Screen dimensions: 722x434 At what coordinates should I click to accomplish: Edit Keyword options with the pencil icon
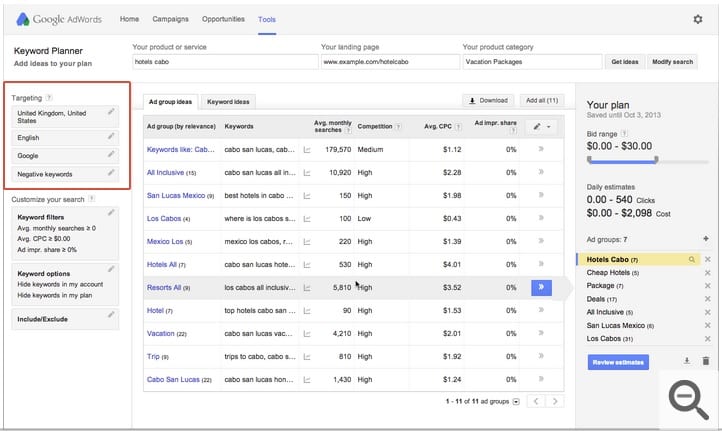click(x=111, y=269)
